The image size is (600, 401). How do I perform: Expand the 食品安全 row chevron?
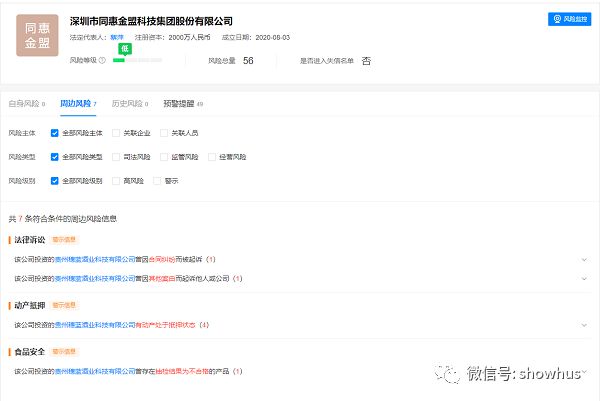584,371
